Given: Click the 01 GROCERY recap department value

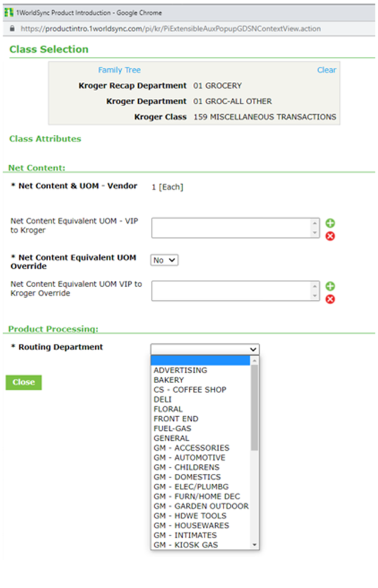Looking at the screenshot, I should [218, 85].
